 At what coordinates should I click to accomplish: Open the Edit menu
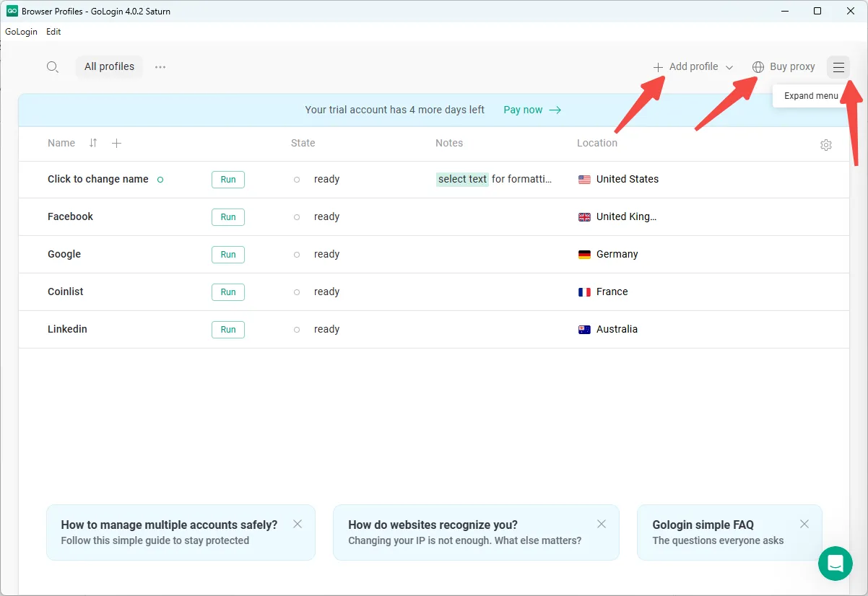53,32
